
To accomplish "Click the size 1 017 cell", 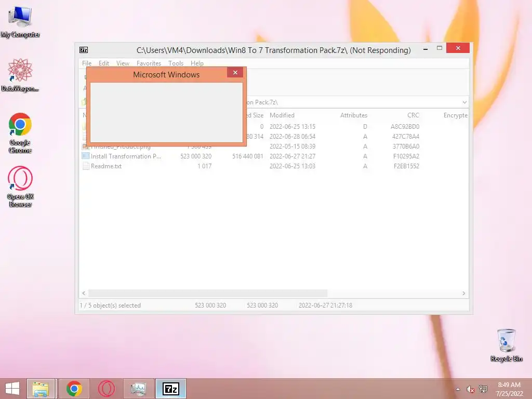I will [204, 166].
